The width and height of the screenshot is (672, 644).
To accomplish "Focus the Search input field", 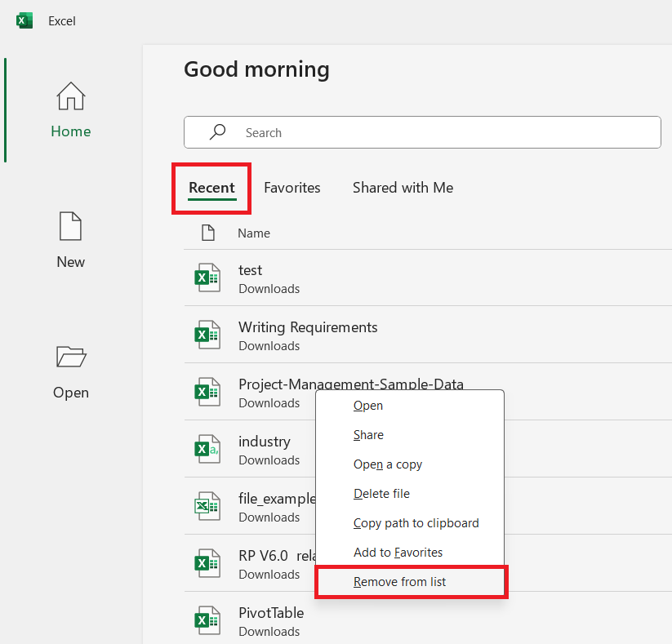I will (422, 132).
